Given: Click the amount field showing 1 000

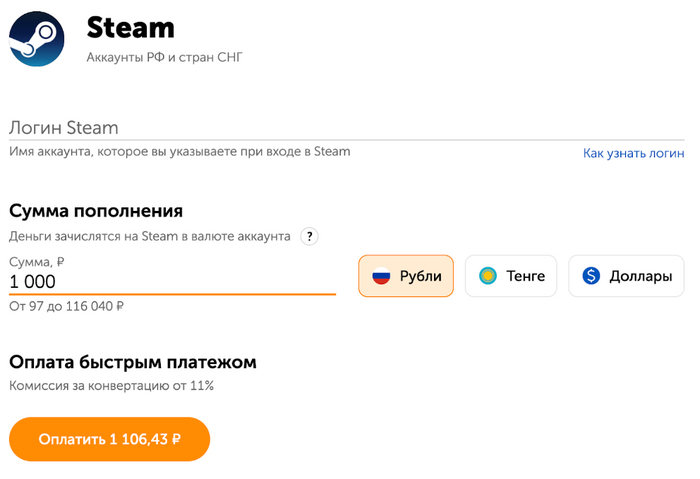Looking at the screenshot, I should coord(172,282).
